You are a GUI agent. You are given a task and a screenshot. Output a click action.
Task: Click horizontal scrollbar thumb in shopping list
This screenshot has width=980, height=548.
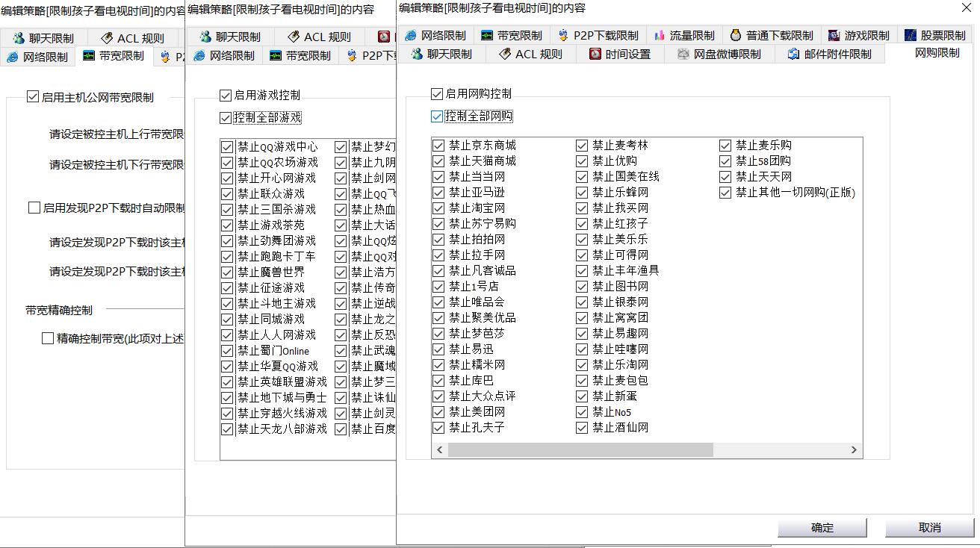[x=580, y=450]
